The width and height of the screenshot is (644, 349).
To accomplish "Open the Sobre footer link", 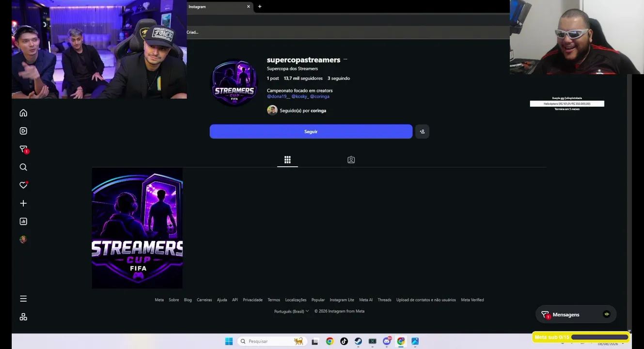I will pyautogui.click(x=174, y=300).
